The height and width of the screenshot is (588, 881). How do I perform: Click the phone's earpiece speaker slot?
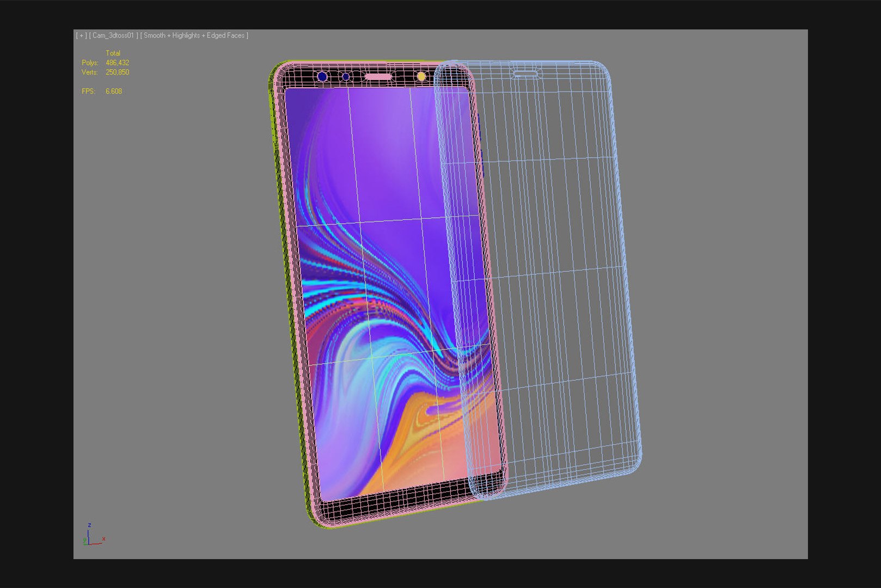click(378, 77)
